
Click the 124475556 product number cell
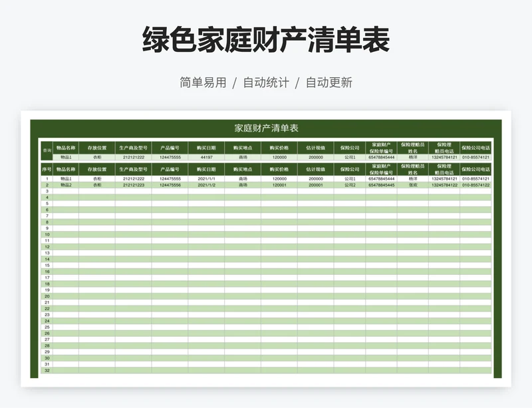tap(170, 185)
